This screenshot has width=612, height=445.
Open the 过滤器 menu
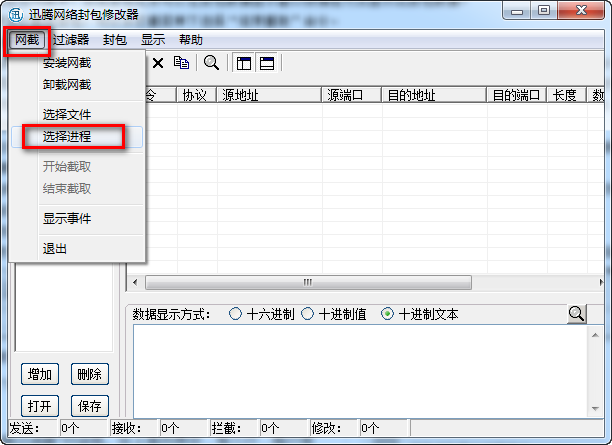(x=71, y=40)
